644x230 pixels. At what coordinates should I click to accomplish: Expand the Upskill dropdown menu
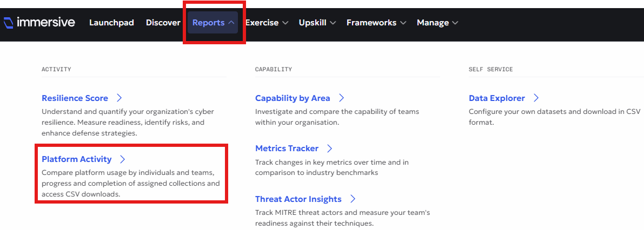click(317, 23)
